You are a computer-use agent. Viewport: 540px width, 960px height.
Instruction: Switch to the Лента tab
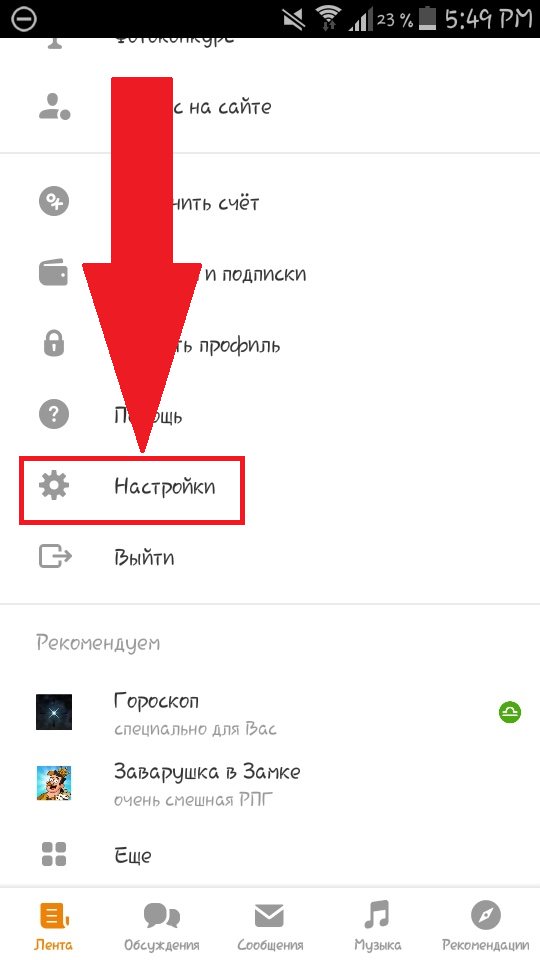pos(55,925)
